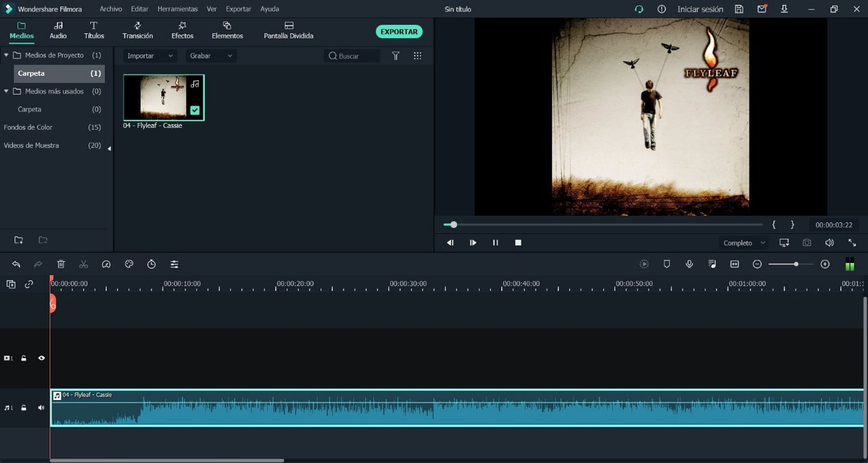Add a marker with the shield icon
The image size is (868, 463).
(667, 264)
